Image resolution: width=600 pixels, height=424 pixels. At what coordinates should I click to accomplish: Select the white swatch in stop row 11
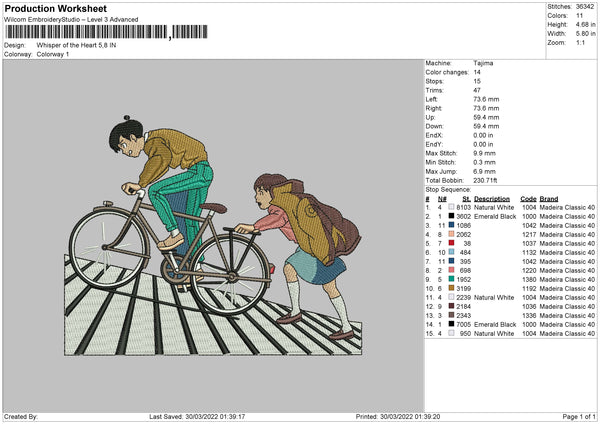pyautogui.click(x=452, y=297)
